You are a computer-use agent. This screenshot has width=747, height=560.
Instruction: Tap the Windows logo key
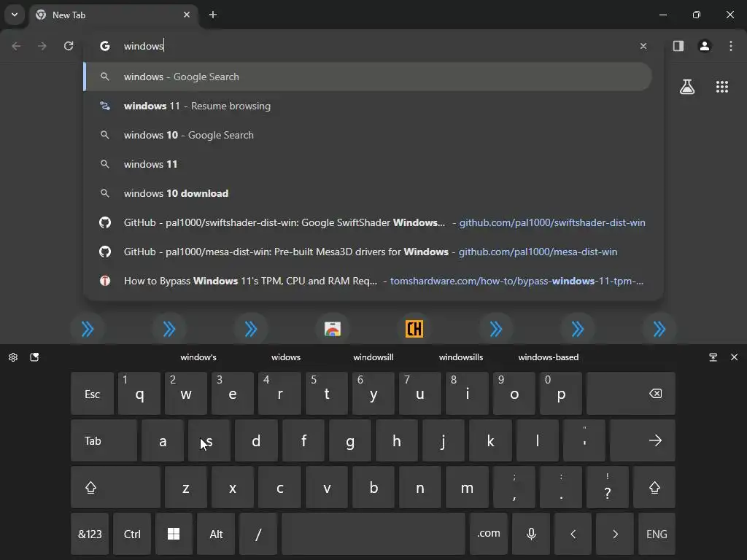(174, 534)
